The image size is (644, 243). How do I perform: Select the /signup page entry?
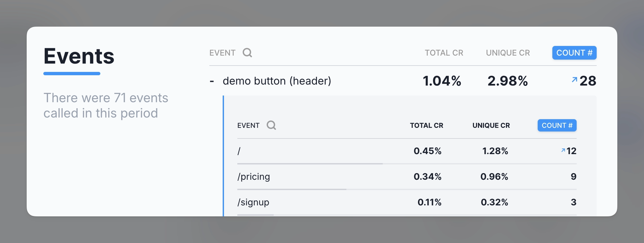coord(253,202)
